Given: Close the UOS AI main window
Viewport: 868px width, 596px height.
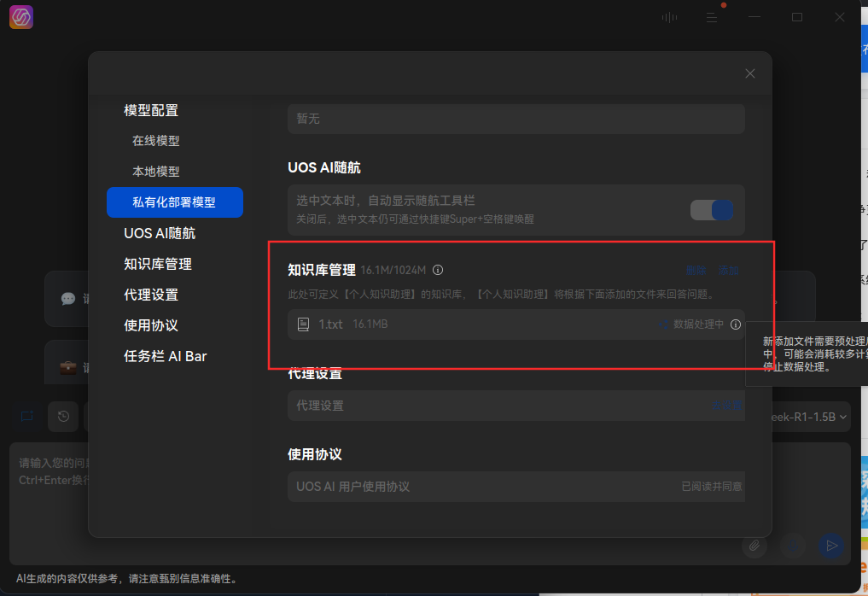Looking at the screenshot, I should point(840,18).
